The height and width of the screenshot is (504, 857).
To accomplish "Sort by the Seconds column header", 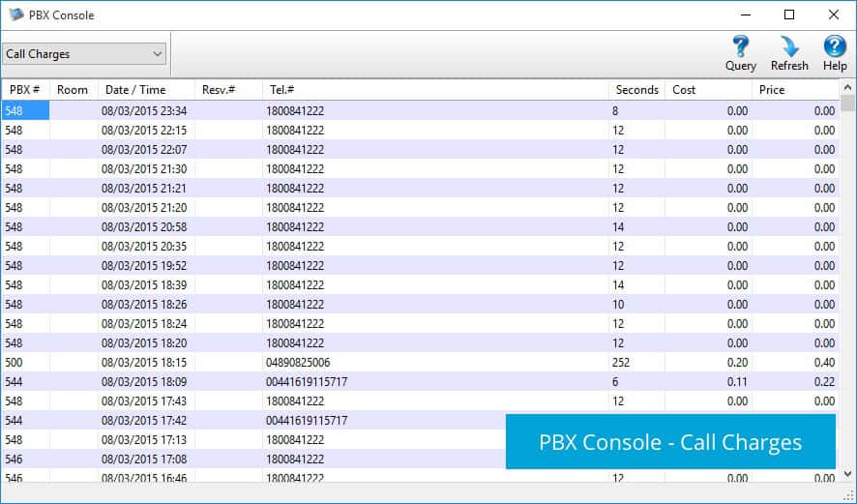I will (x=636, y=90).
